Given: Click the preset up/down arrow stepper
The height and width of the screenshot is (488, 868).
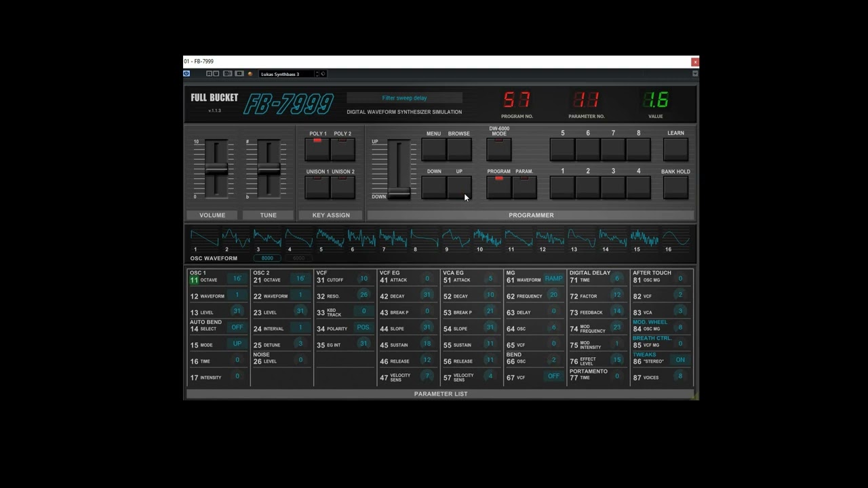Looking at the screenshot, I should click(317, 73).
